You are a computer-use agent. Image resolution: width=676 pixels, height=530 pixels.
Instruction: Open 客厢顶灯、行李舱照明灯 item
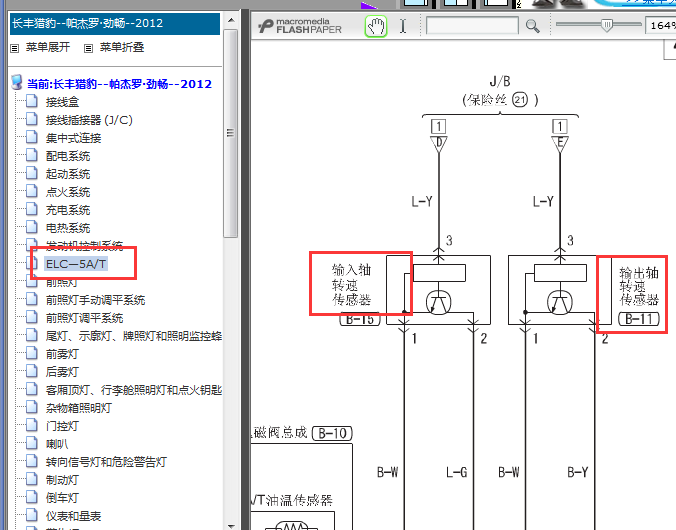click(134, 390)
